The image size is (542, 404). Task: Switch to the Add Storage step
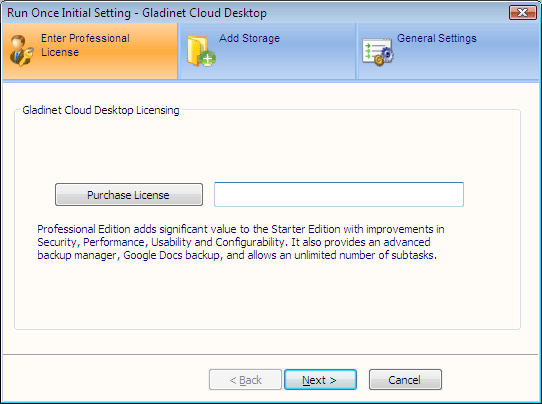(249, 38)
